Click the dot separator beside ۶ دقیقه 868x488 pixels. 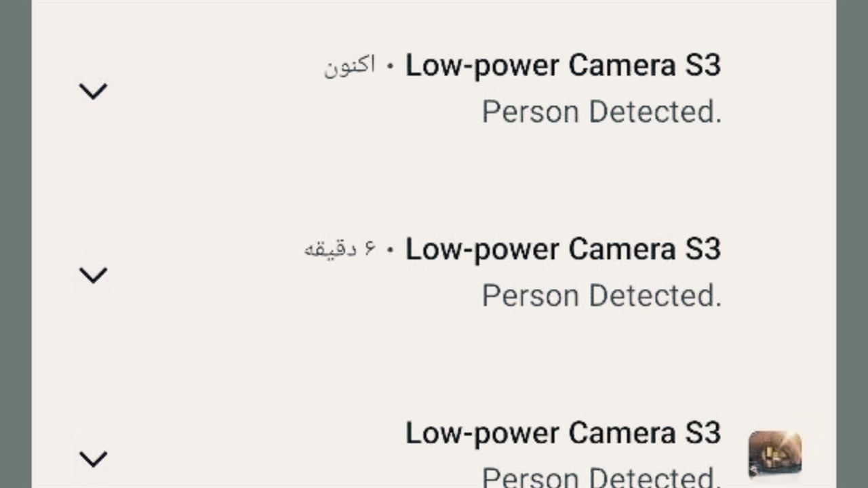(x=390, y=250)
